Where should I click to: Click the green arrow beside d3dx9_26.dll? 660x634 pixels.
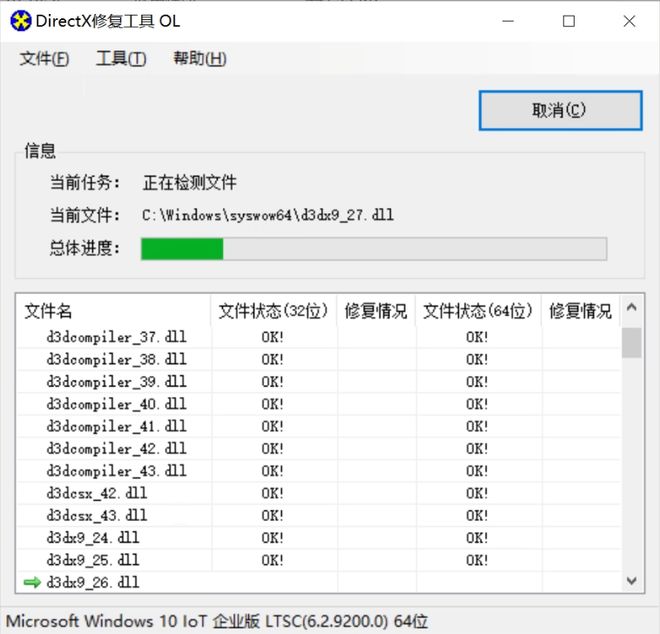click(x=32, y=582)
